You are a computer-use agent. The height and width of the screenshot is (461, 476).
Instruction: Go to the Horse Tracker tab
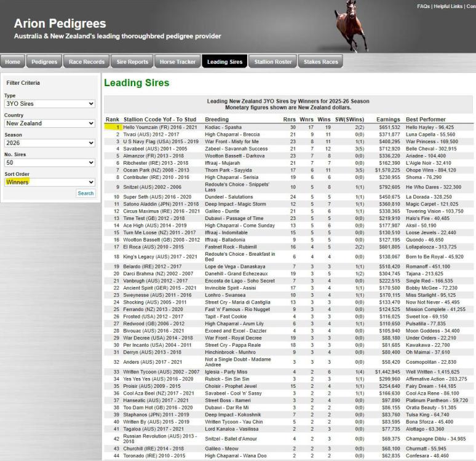click(x=178, y=61)
